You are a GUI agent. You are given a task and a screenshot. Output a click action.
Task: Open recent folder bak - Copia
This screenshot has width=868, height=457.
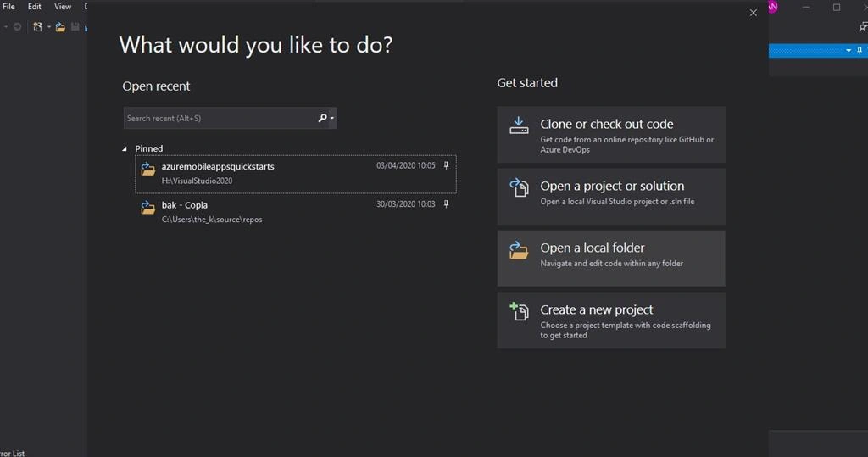296,212
